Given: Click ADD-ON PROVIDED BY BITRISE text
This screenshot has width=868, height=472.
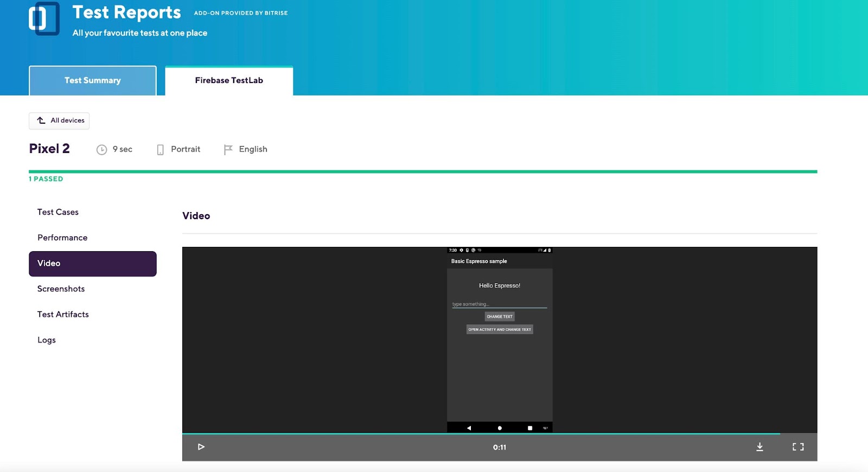Looking at the screenshot, I should (x=241, y=13).
